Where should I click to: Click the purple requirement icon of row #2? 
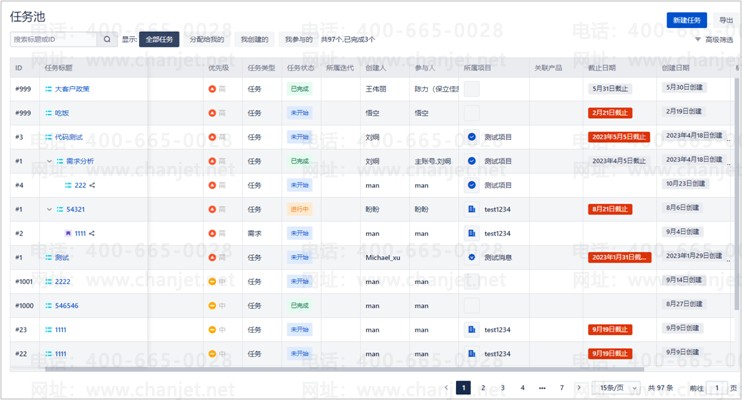[x=68, y=233]
